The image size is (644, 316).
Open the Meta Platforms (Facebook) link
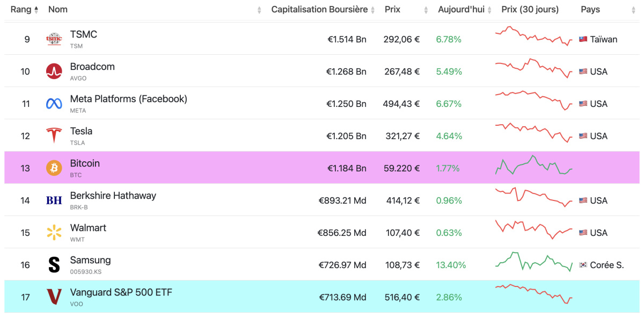click(x=128, y=99)
